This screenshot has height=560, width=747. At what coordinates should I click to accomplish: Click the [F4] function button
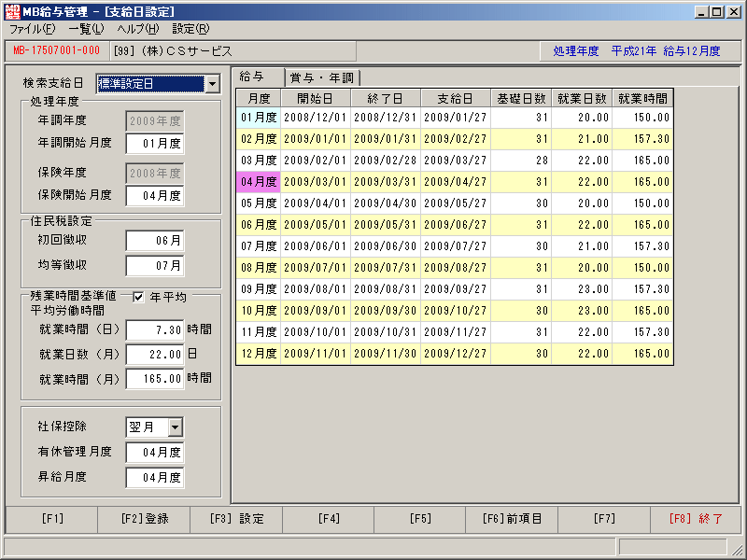tap(329, 519)
